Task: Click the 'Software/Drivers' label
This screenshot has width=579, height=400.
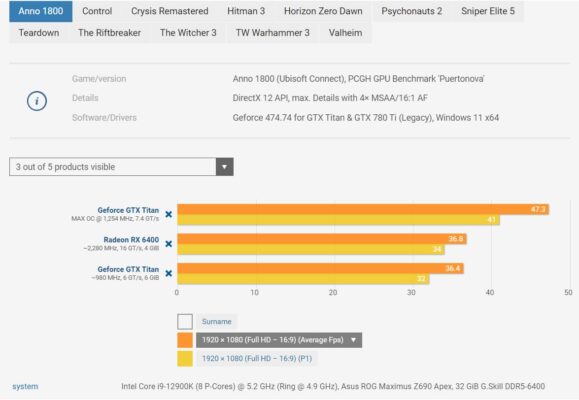Action: (104, 117)
